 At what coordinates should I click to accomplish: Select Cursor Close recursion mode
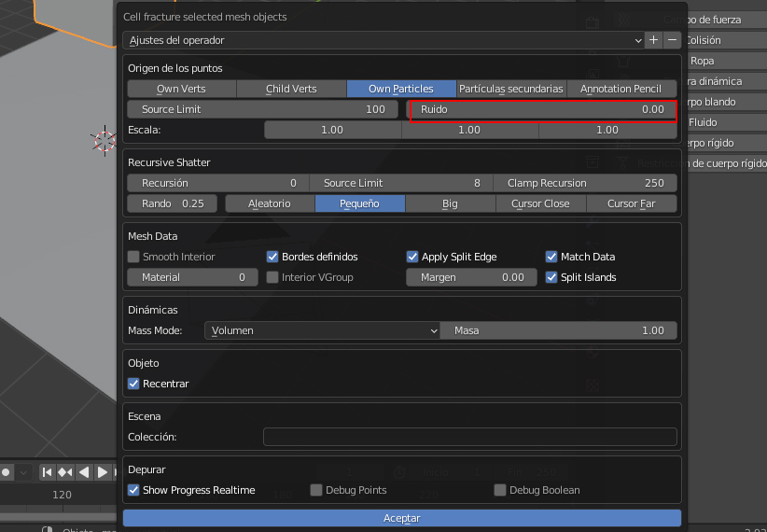coord(540,203)
